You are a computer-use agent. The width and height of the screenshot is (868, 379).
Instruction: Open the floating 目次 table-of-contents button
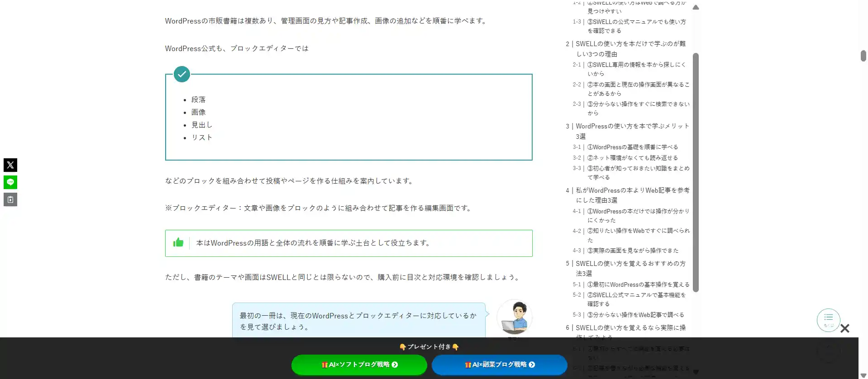828,320
